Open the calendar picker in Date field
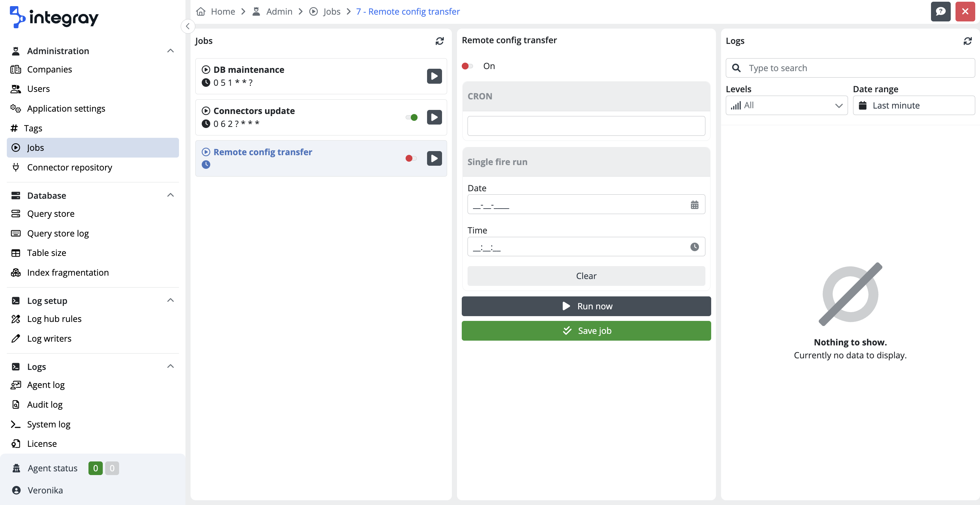The height and width of the screenshot is (505, 980). click(694, 205)
